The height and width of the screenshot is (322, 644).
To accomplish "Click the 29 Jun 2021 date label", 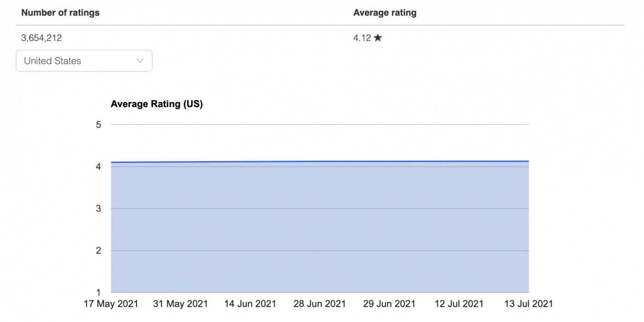I will 389,304.
